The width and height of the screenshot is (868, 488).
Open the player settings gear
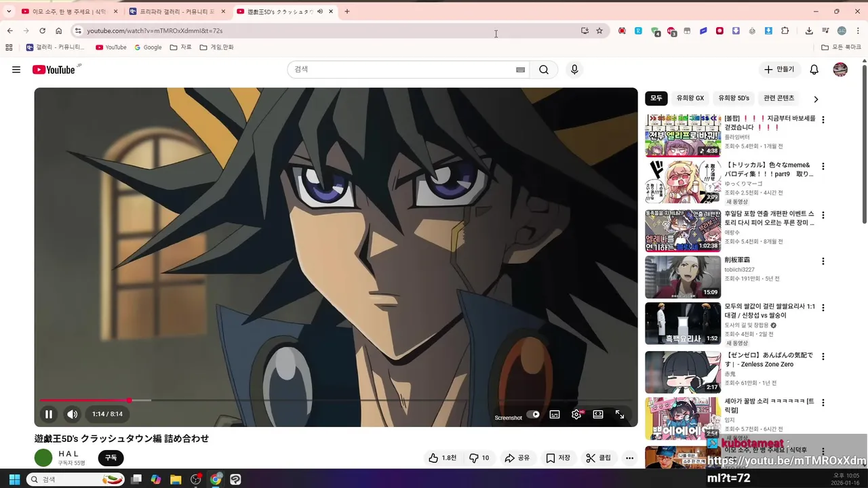576,414
